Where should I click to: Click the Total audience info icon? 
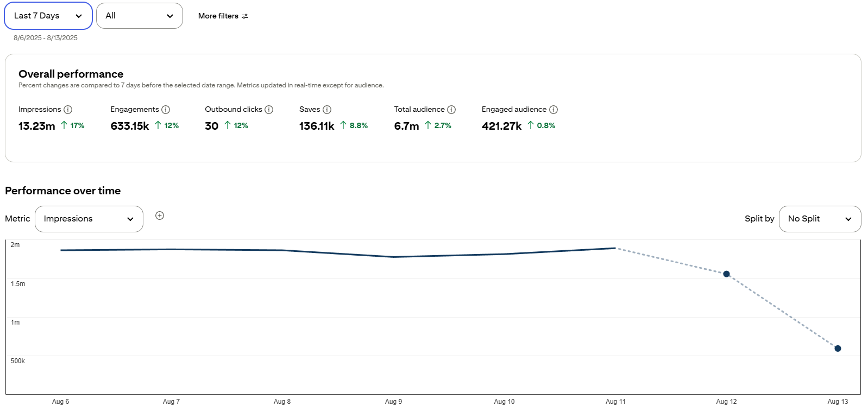click(451, 110)
